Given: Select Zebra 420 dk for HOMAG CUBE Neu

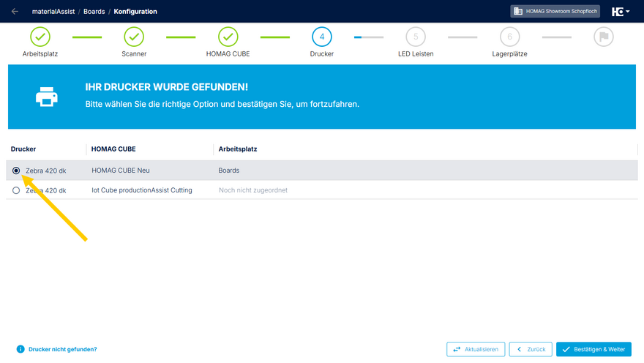Looking at the screenshot, I should (16, 171).
